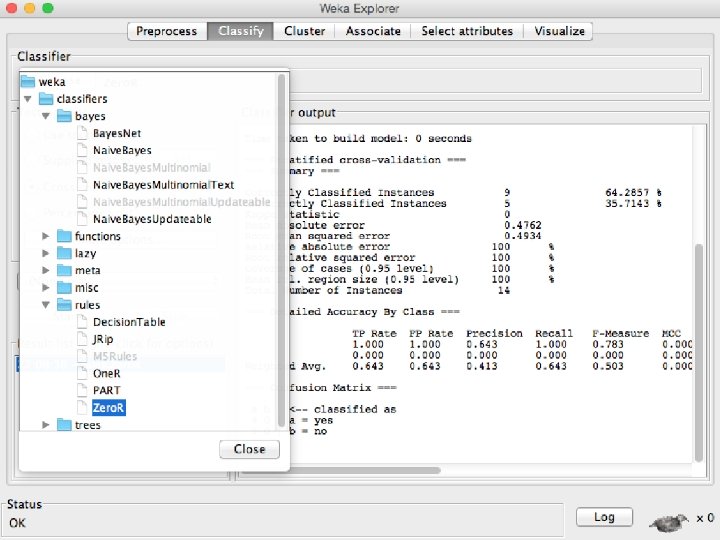
Task: Switch to the Preprocess tab
Action: pyautogui.click(x=167, y=31)
